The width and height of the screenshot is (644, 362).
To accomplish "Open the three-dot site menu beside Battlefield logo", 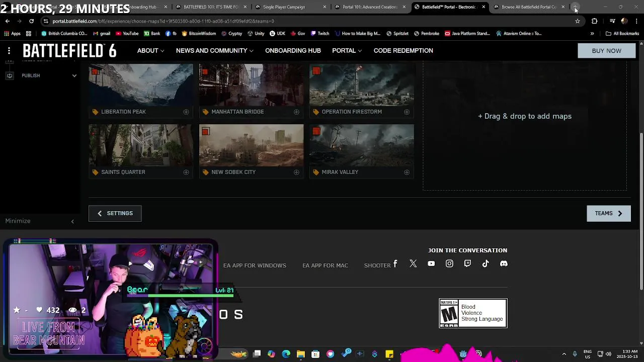I will (9, 51).
